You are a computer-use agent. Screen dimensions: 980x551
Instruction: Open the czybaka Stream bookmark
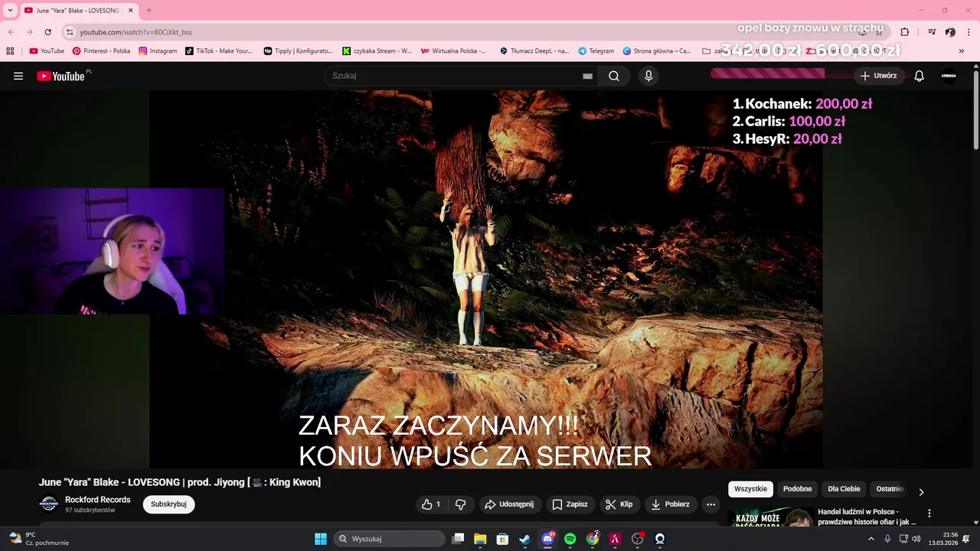(x=377, y=51)
